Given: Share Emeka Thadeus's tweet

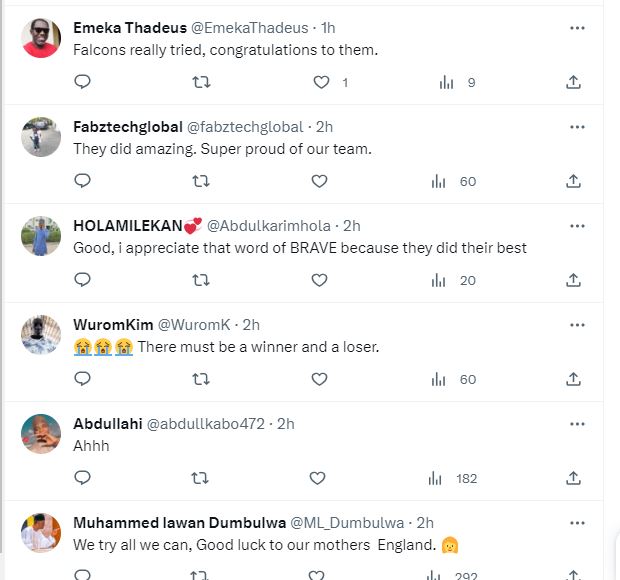Looking at the screenshot, I should tap(574, 82).
